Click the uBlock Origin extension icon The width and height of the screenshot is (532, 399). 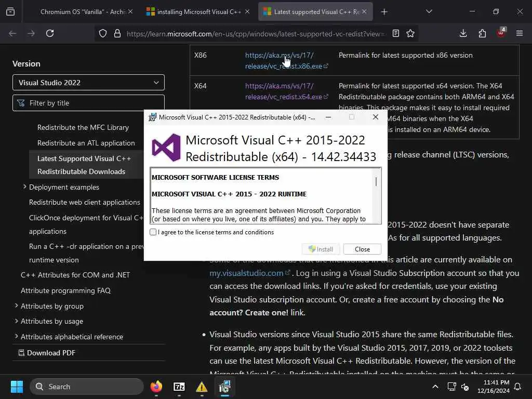click(501, 33)
